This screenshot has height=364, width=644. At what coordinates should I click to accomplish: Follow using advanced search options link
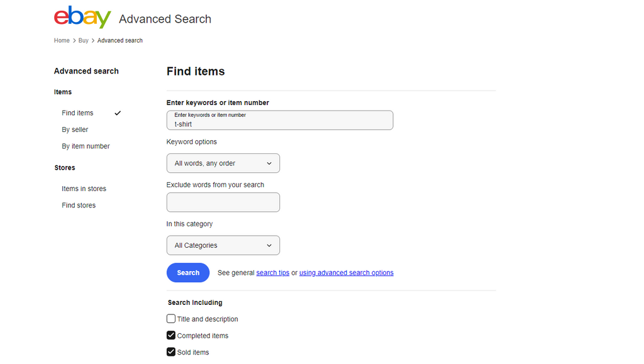(347, 273)
